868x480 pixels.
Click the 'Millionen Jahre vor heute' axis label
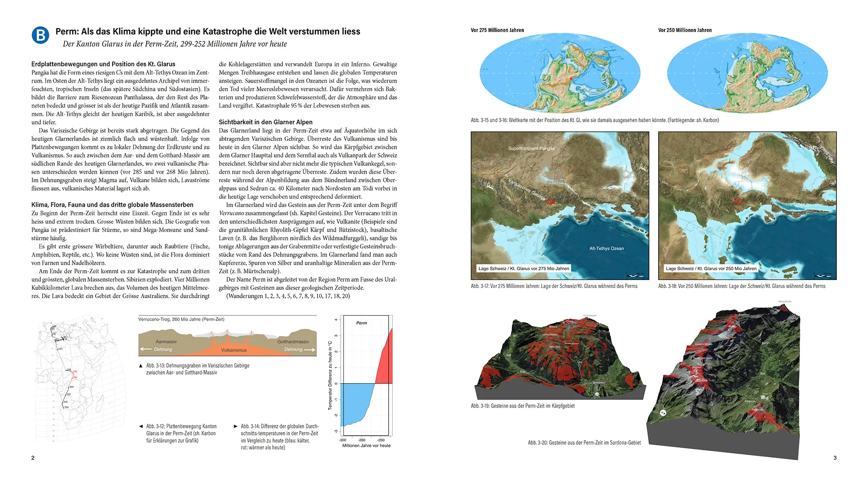click(366, 445)
